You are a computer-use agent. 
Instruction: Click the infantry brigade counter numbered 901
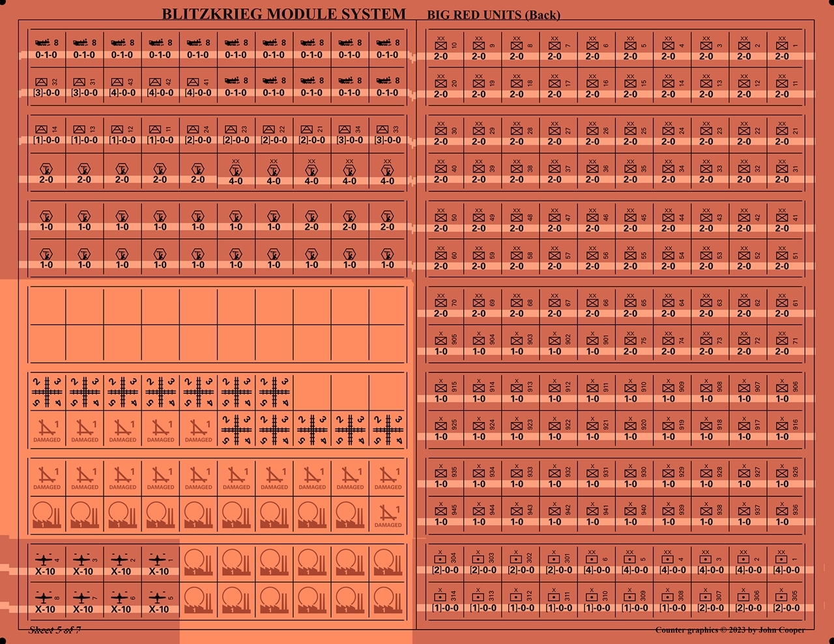pos(597,344)
